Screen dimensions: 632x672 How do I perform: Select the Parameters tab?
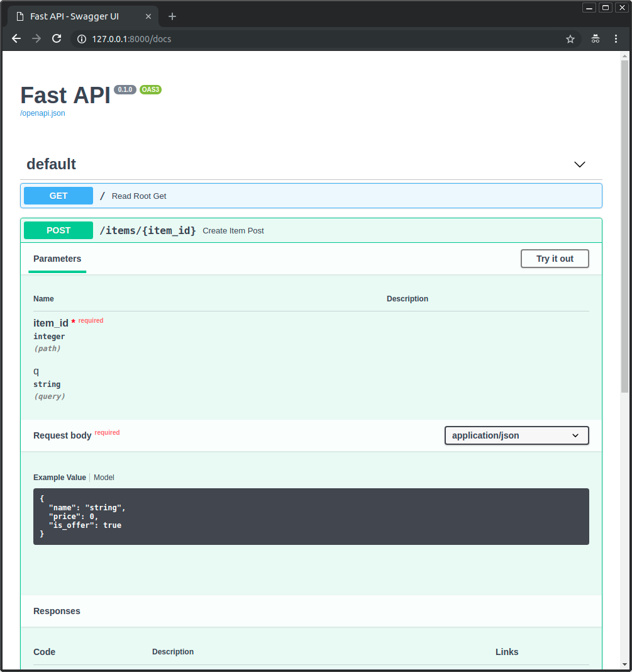(x=57, y=259)
